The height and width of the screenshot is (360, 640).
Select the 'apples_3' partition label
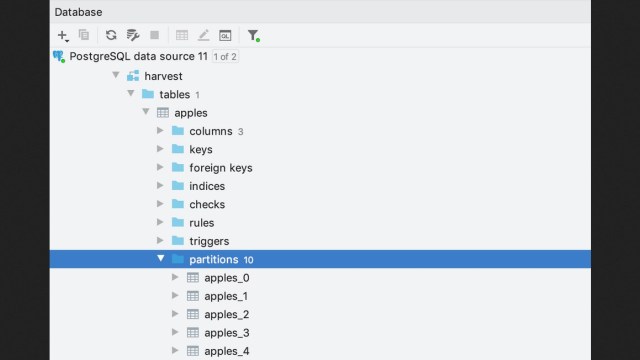[227, 333]
